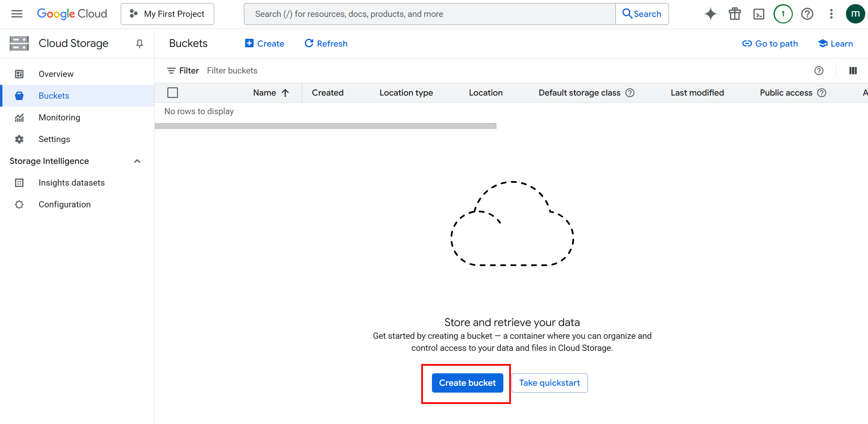Open the Gemini AI assistant icon

point(710,14)
